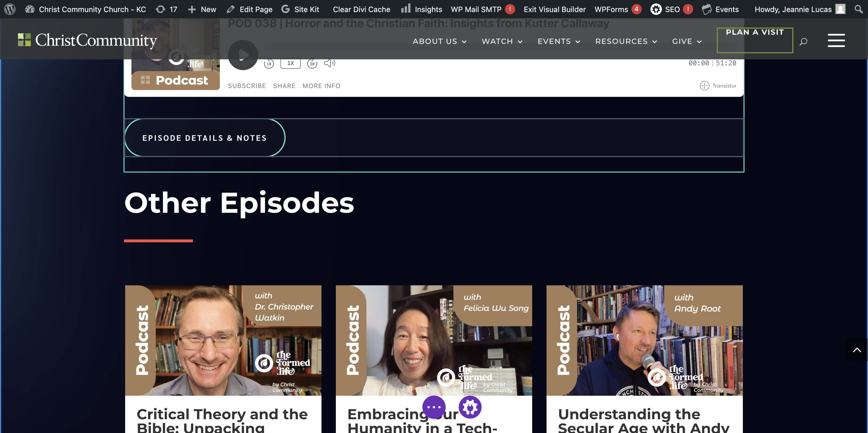Open the Understanding the Secular Age title
This screenshot has height=433, width=868.
click(x=644, y=420)
